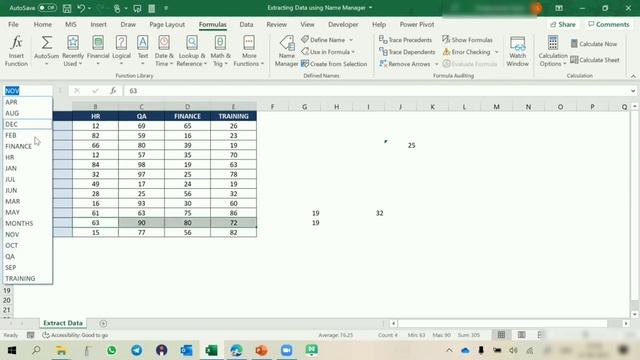The width and height of the screenshot is (640, 360).
Task: Open the workbook title dropdown
Action: coord(371,8)
